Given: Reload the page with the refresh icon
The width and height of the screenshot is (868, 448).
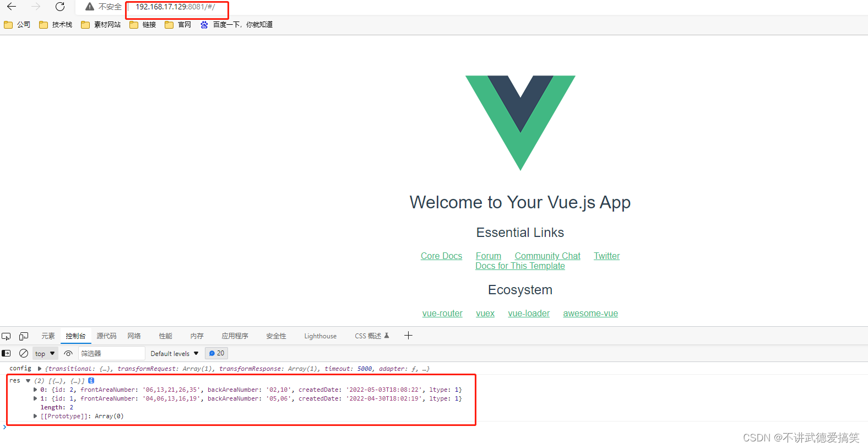Looking at the screenshot, I should point(60,7).
